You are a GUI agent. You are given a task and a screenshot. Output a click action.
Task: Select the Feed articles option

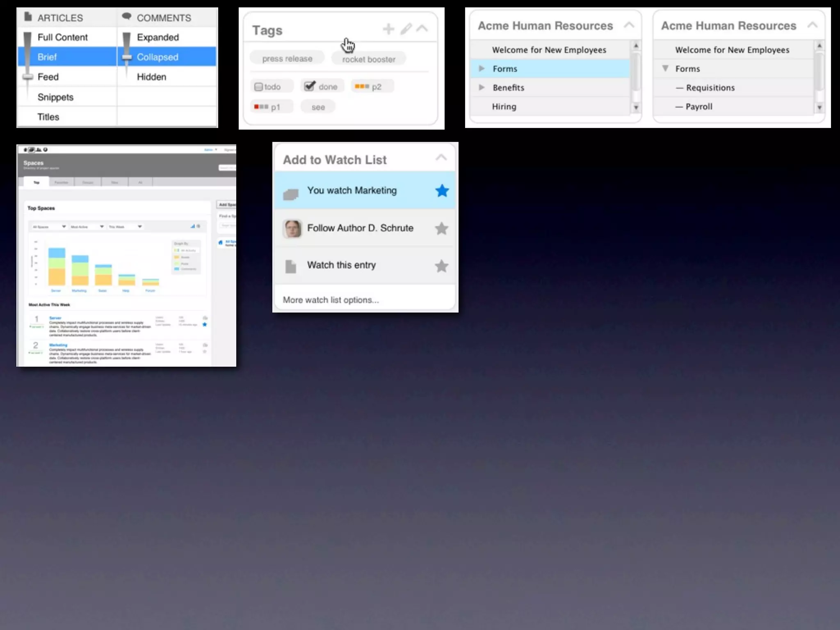pyautogui.click(x=48, y=77)
